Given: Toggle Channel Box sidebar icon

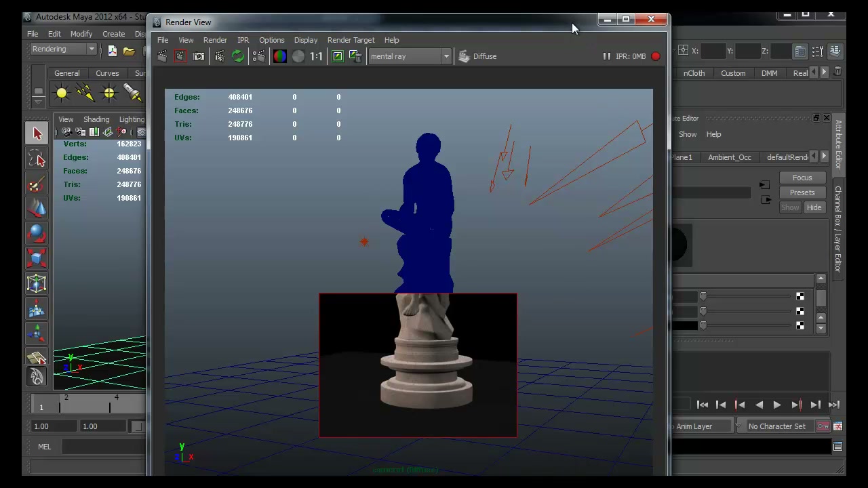Looking at the screenshot, I should 835,51.
